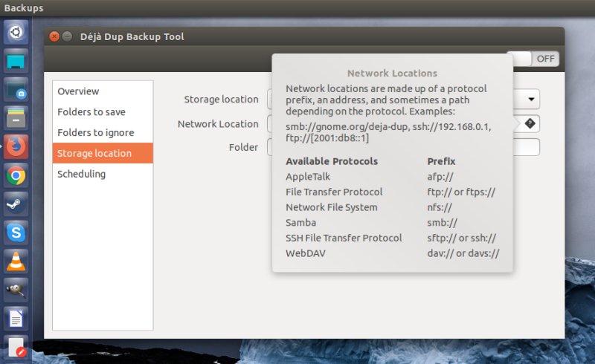Open the text document icon in the dock
This screenshot has width=595, height=364.
tap(16, 319)
